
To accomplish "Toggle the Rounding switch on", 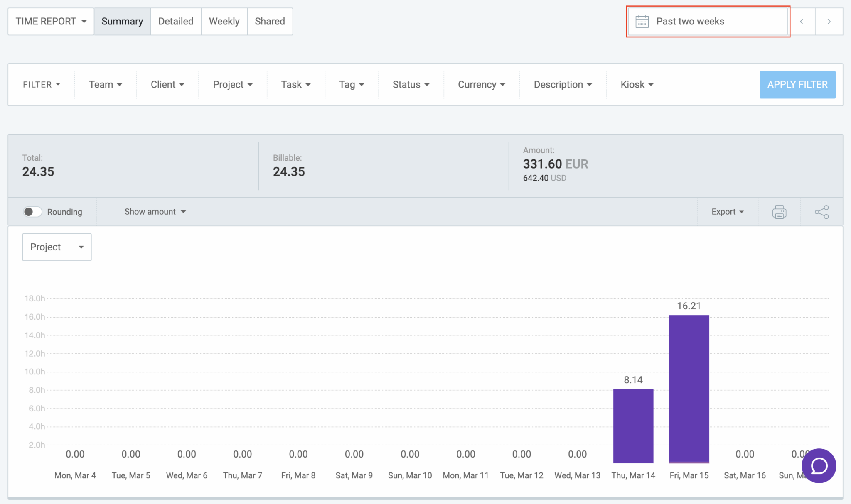I will click(33, 212).
